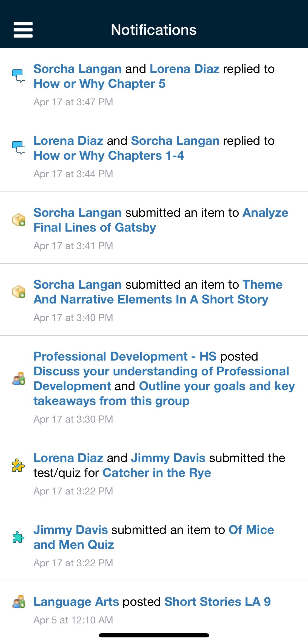Tap the group icon beside Language Arts post
308x644 pixels.
19,601
